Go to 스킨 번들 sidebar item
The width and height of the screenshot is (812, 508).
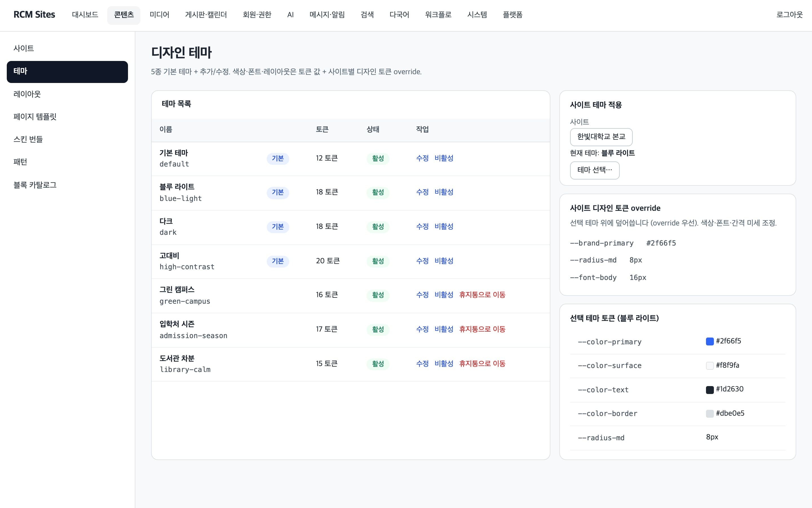click(x=67, y=139)
